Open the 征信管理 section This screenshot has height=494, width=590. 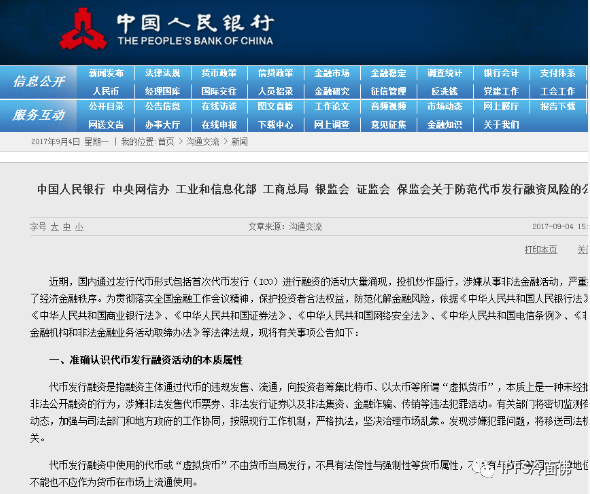[388, 91]
